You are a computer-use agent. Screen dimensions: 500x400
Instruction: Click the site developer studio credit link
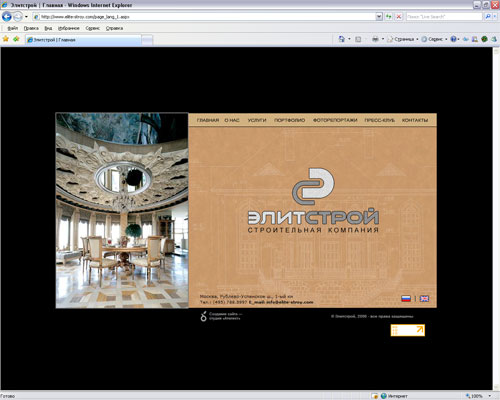tap(226, 316)
